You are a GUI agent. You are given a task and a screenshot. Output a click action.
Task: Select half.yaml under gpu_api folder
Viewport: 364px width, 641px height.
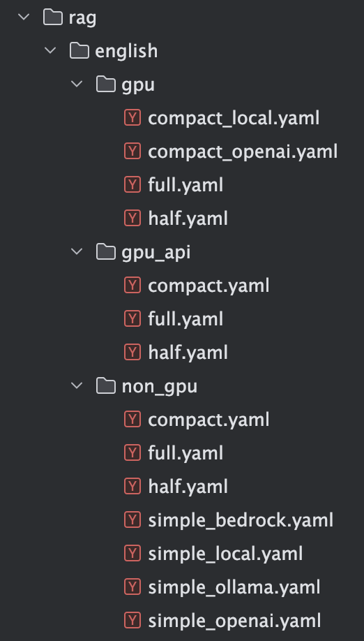pyautogui.click(x=188, y=353)
